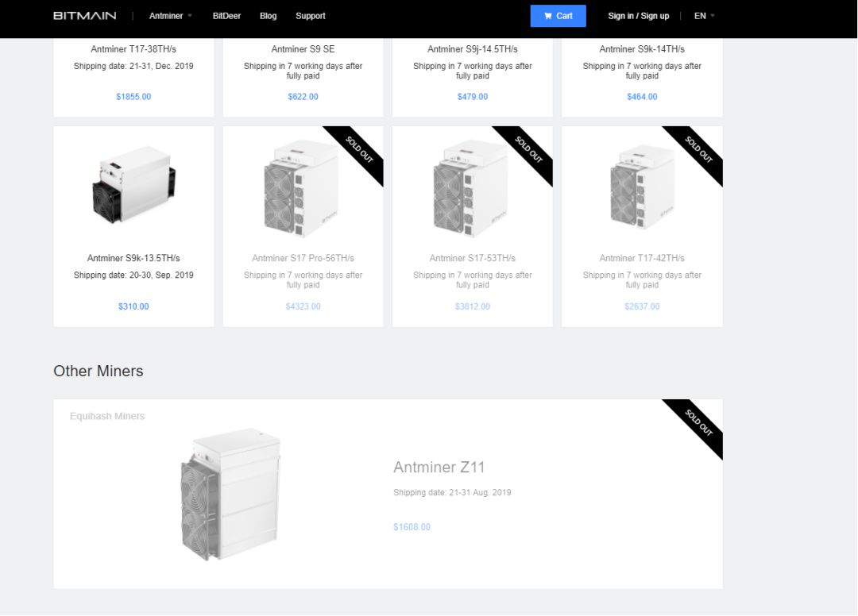Select the $479.00 price

pos(473,97)
